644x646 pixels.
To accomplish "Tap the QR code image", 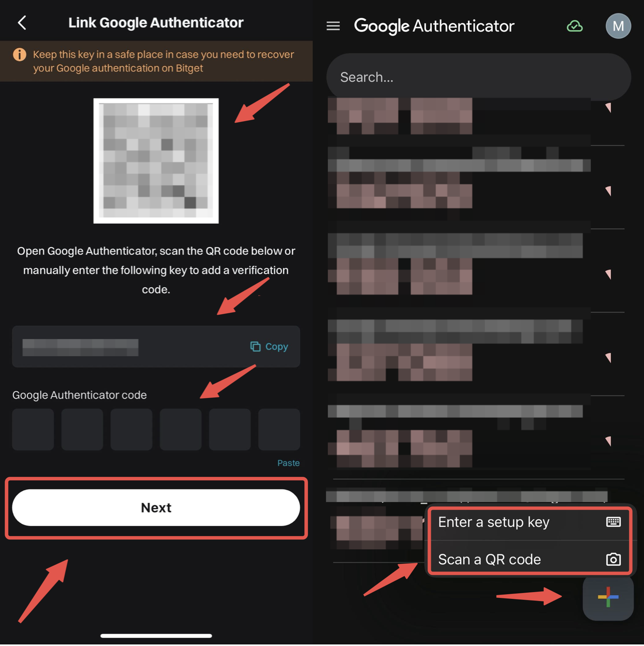I will click(156, 161).
